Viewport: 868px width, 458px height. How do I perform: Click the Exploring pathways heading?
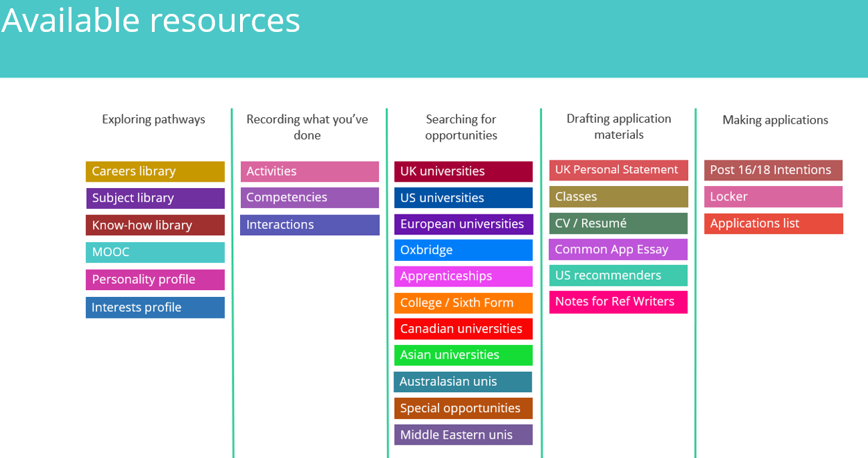[154, 119]
